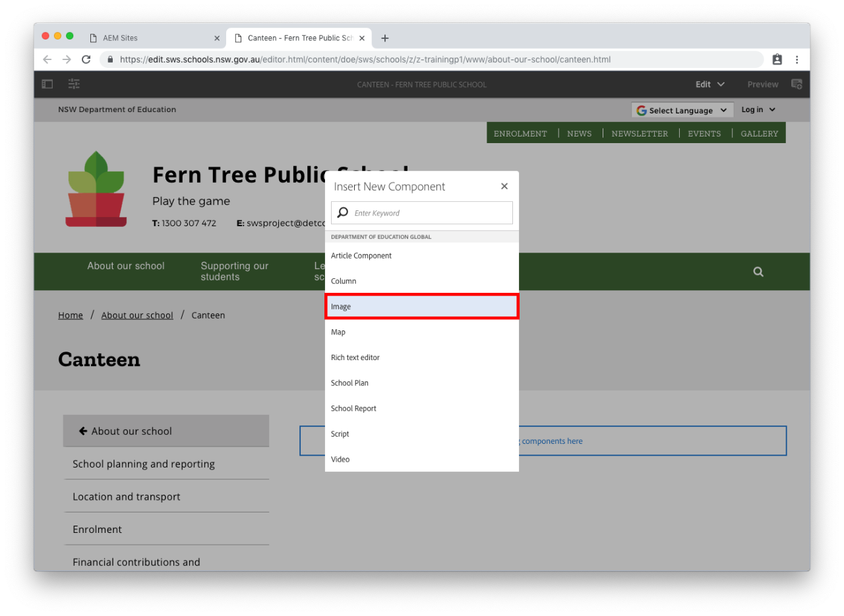Click search icon in component dialog
This screenshot has height=616, width=844.
[x=342, y=213]
